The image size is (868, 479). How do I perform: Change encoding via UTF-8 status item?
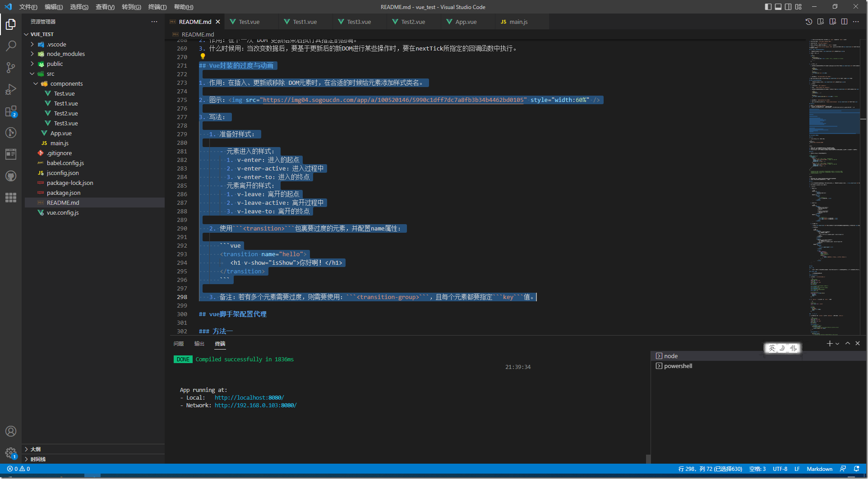click(x=780, y=469)
